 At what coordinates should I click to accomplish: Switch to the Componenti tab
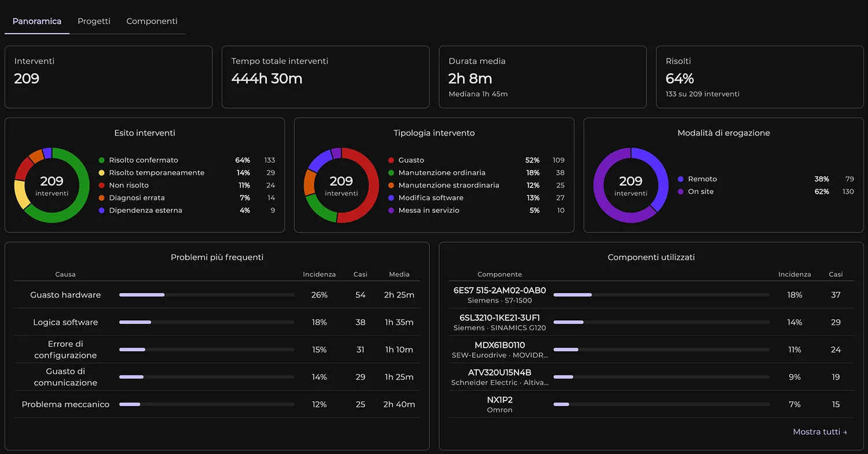pos(152,21)
